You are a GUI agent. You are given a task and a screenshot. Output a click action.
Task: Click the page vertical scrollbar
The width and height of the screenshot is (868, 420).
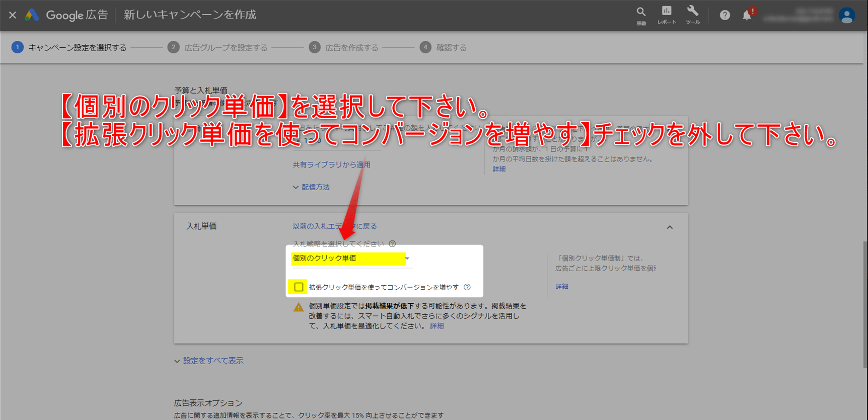point(865,304)
